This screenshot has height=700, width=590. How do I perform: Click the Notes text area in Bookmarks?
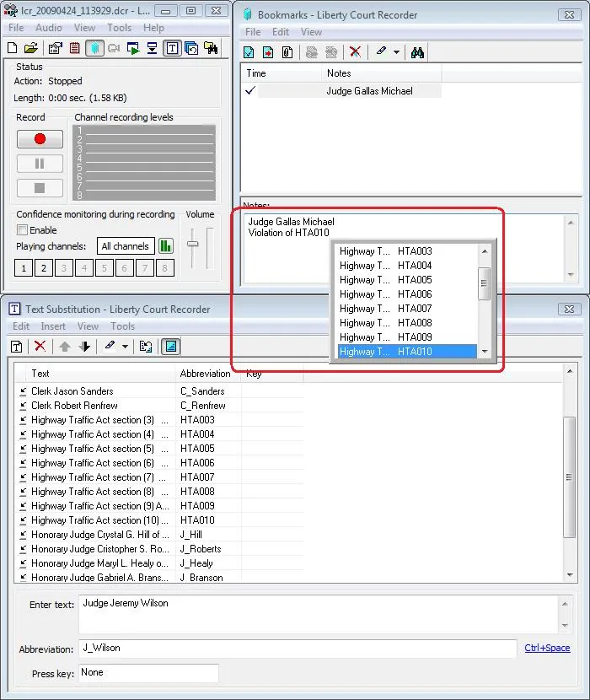404,248
